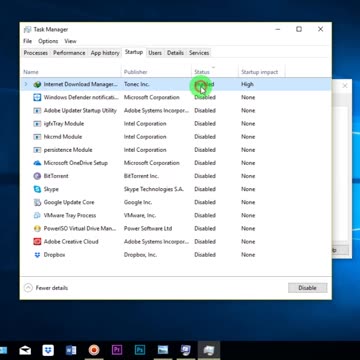Switch to the Details tab
This screenshot has height=360, width=360.
click(175, 53)
